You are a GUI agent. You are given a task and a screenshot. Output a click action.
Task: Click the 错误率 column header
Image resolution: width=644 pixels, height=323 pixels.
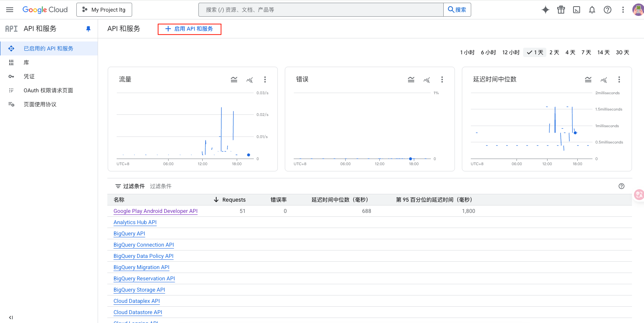coord(279,200)
